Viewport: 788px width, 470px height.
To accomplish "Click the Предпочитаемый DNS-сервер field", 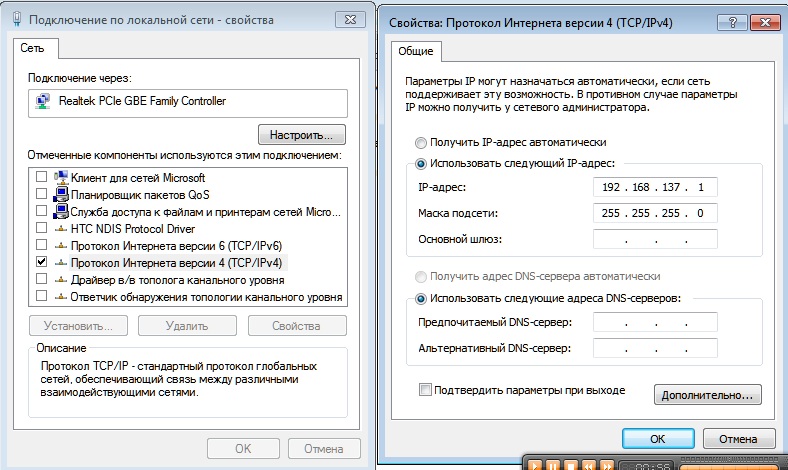I will [655, 322].
